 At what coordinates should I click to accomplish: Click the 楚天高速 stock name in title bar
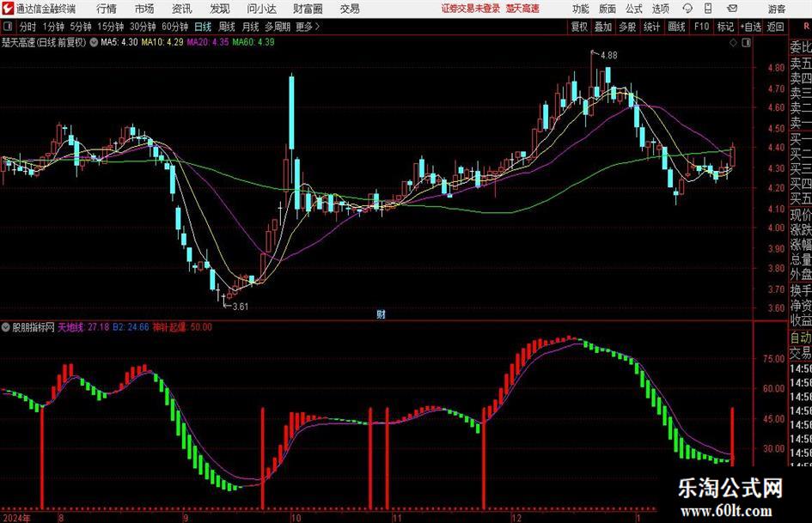522,9
